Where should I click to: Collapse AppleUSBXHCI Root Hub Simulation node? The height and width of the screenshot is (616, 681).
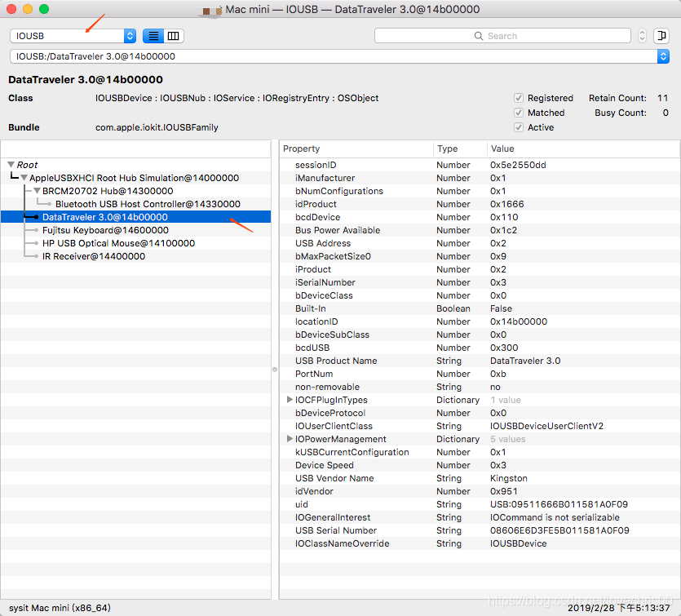tap(24, 178)
